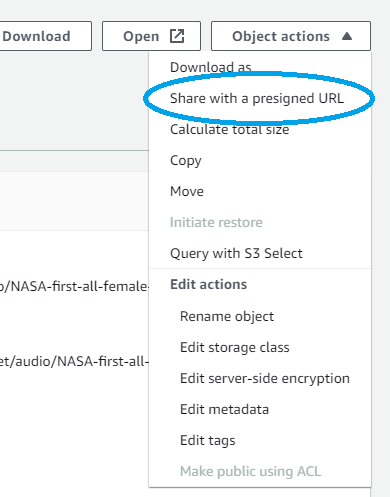Collapse the Object actions dropdown arrow
This screenshot has height=497, width=390.
[347, 36]
